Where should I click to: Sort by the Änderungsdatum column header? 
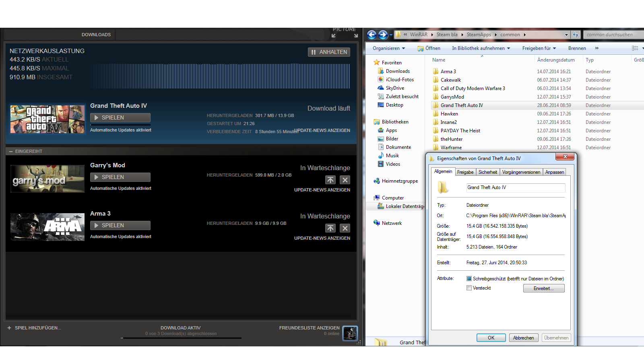[x=556, y=60]
